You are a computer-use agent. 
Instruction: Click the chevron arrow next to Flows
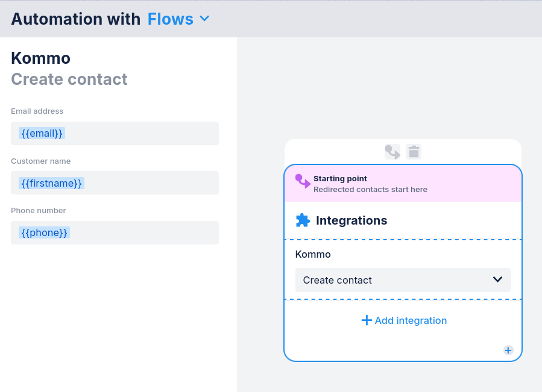click(x=204, y=19)
